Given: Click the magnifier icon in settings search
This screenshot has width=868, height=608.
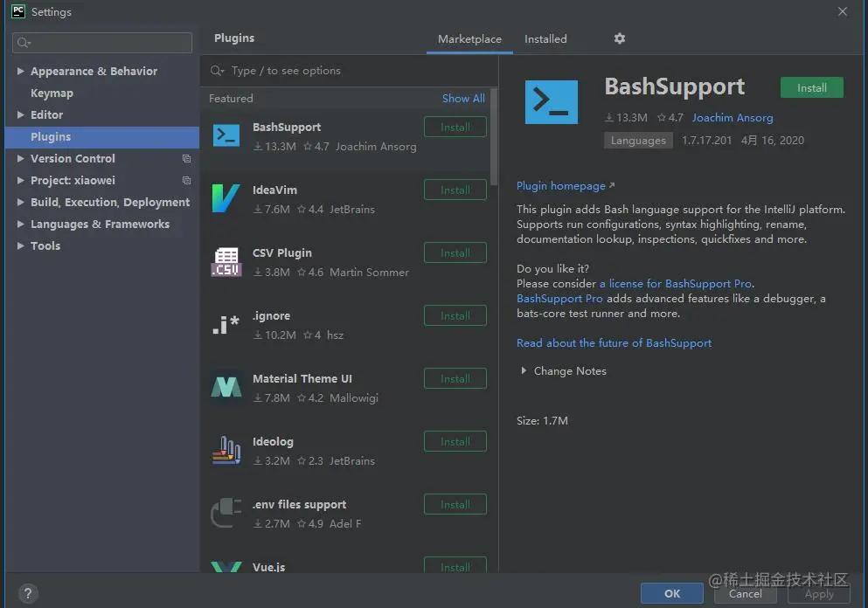Looking at the screenshot, I should tap(24, 43).
